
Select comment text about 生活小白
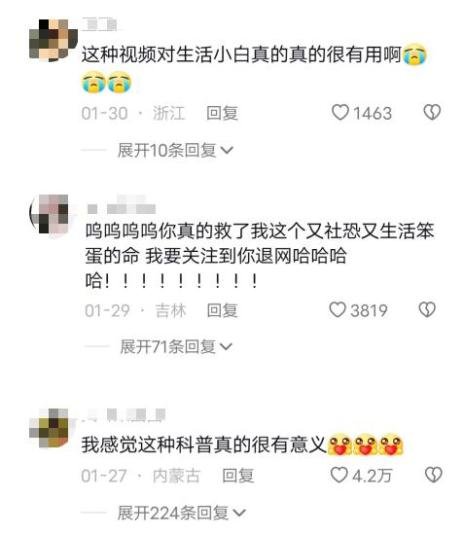pyautogui.click(x=254, y=68)
